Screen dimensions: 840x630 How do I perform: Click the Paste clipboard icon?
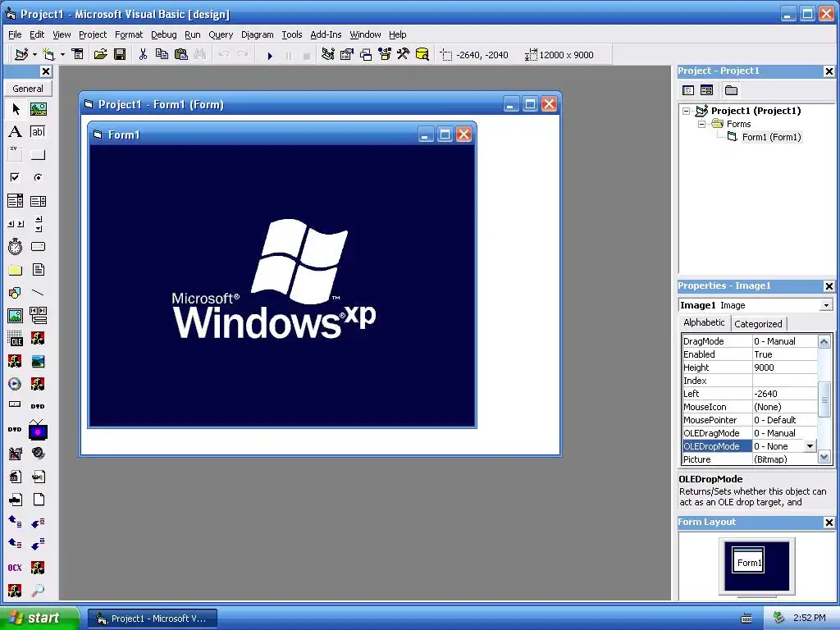coord(181,54)
